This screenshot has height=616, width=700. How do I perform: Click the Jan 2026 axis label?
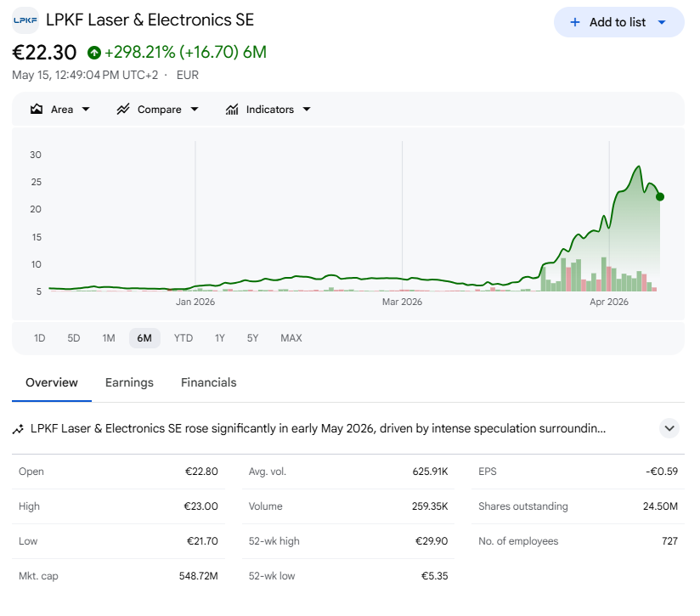(x=195, y=302)
